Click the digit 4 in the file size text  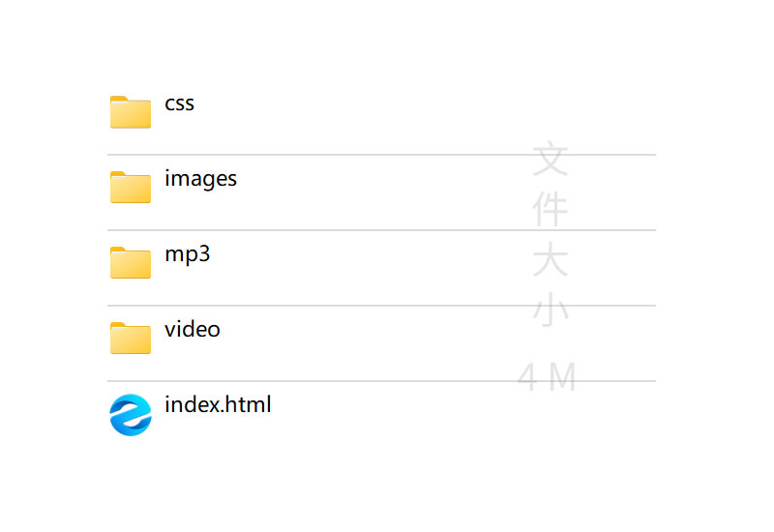(527, 377)
